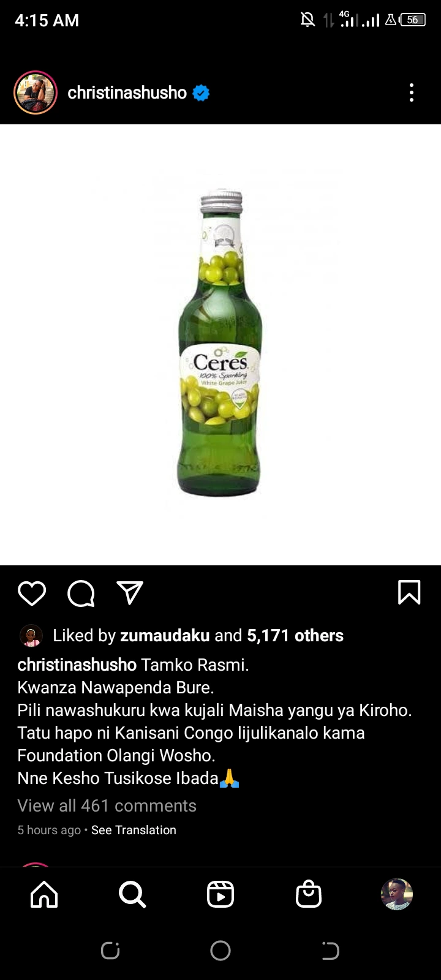View the 5,171 others who liked
This screenshot has width=441, height=980.
pos(295,636)
